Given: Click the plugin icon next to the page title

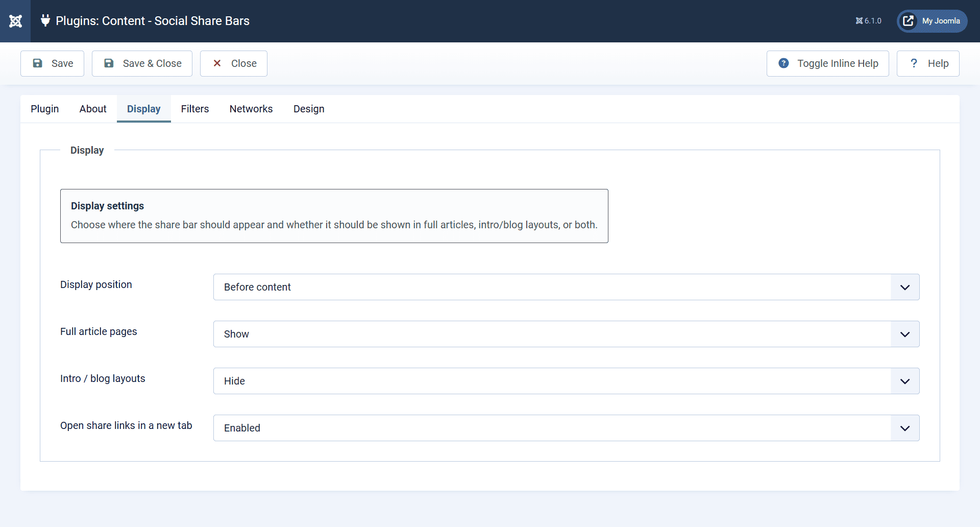Looking at the screenshot, I should click(x=45, y=21).
